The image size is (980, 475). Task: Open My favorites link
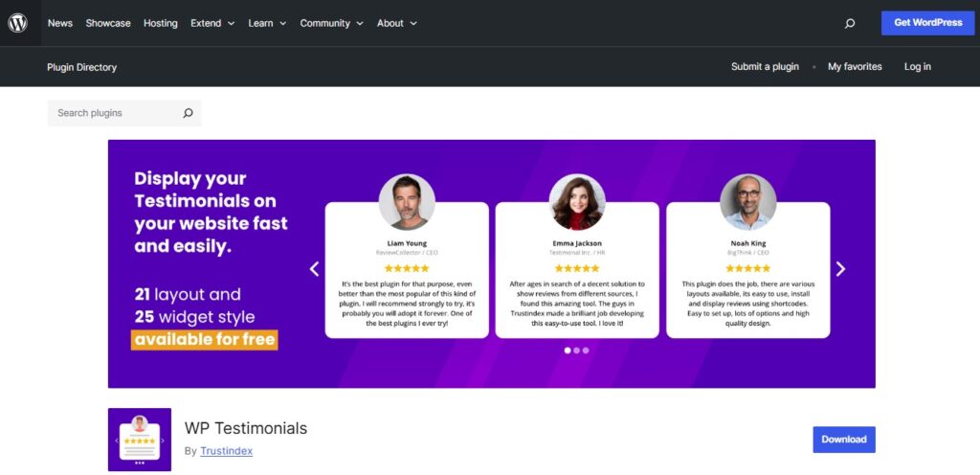(x=855, y=66)
